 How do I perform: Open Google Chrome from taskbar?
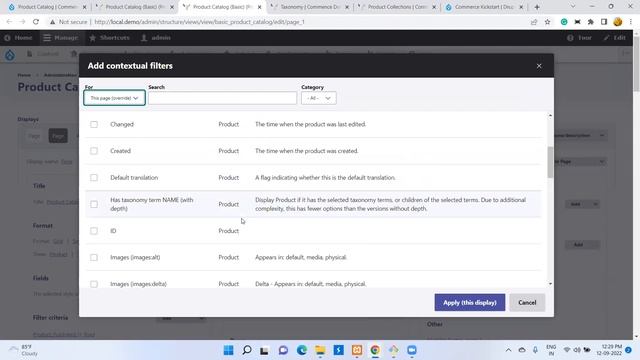point(375,350)
